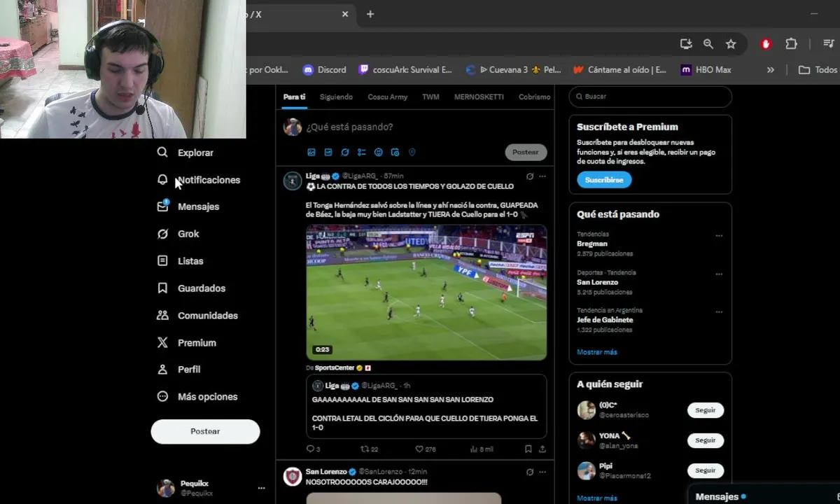Open San Lorenzo profile avatar
This screenshot has height=504, width=840.
[x=293, y=477]
